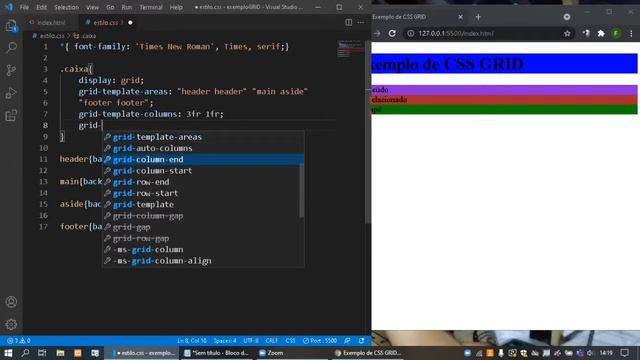Open the Edit menu
Screen dimensions: 640x360
[41, 7]
